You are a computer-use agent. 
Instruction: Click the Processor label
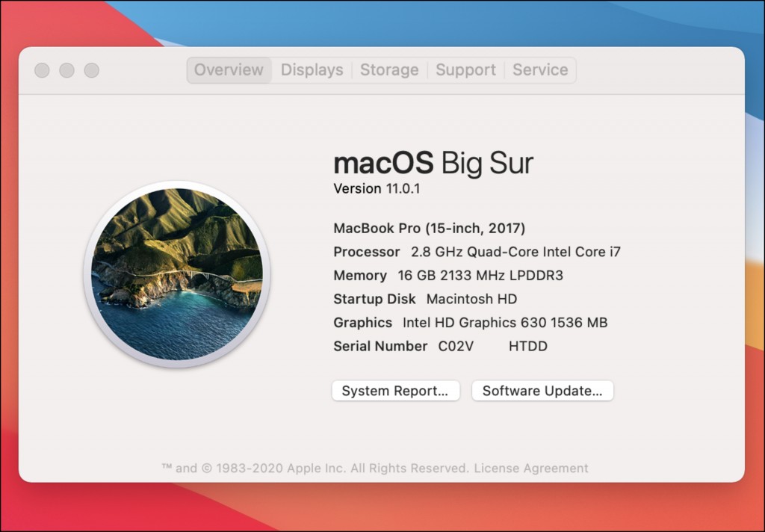tap(366, 252)
